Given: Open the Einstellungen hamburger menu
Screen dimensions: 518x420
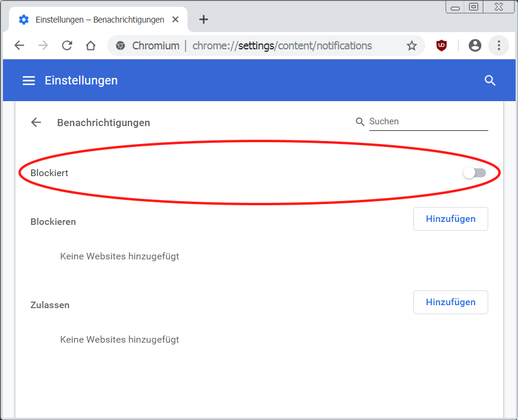Looking at the screenshot, I should pos(29,81).
